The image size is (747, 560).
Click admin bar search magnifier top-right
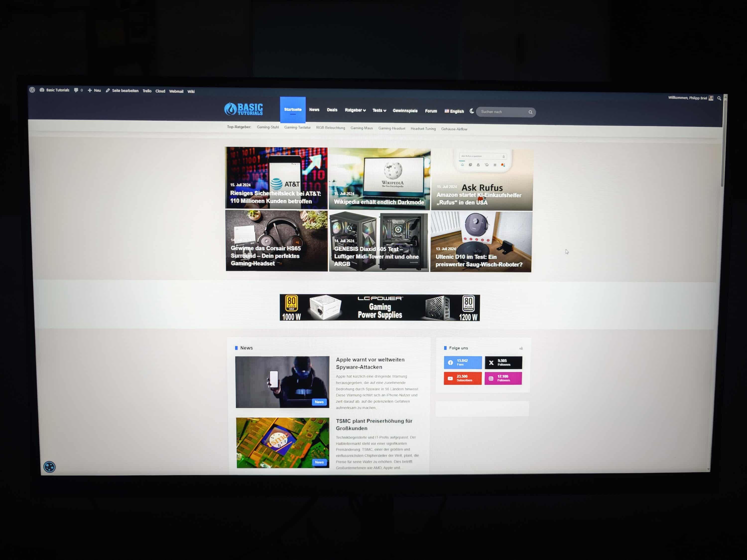point(719,98)
